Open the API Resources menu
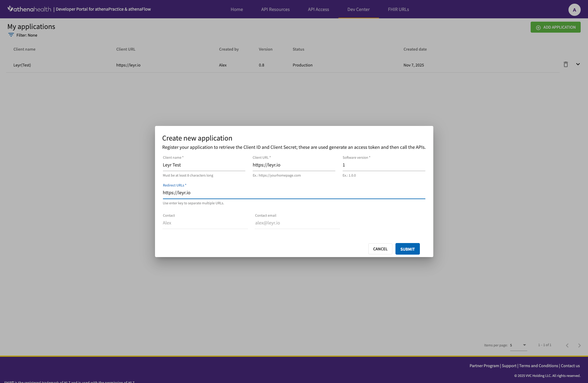Viewport: 588px width, 383px height. (275, 9)
